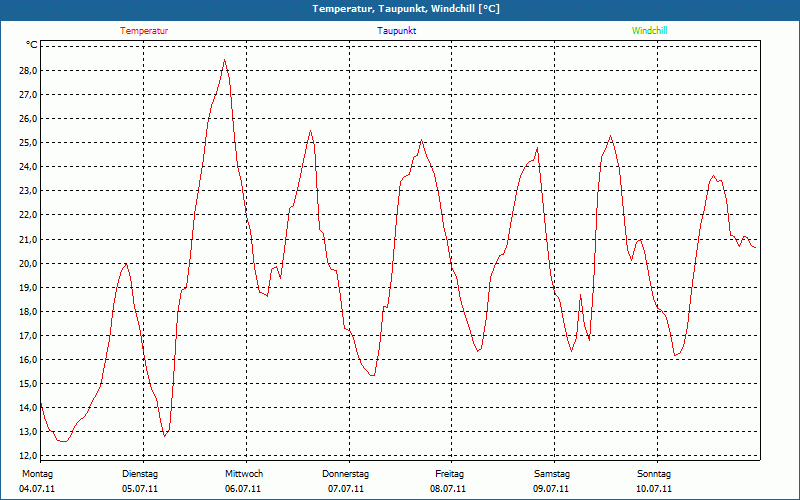Click the '26,0' y-axis value
The width and height of the screenshot is (800, 500).
[29, 118]
